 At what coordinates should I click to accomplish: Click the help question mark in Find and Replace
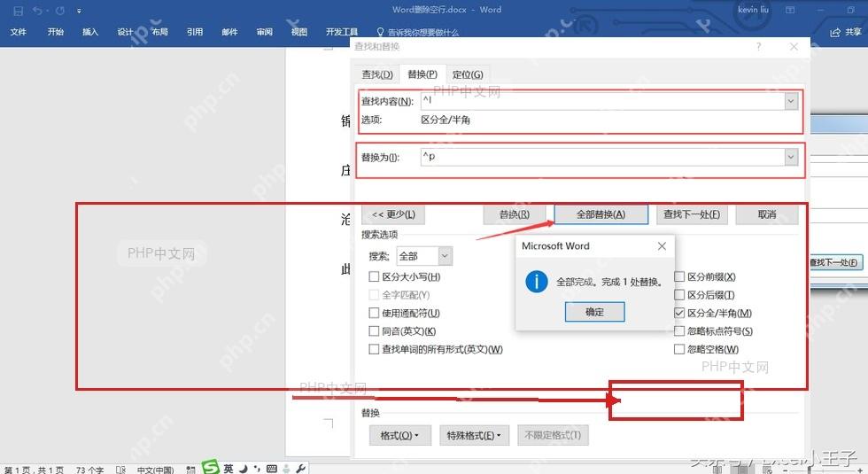click(758, 46)
